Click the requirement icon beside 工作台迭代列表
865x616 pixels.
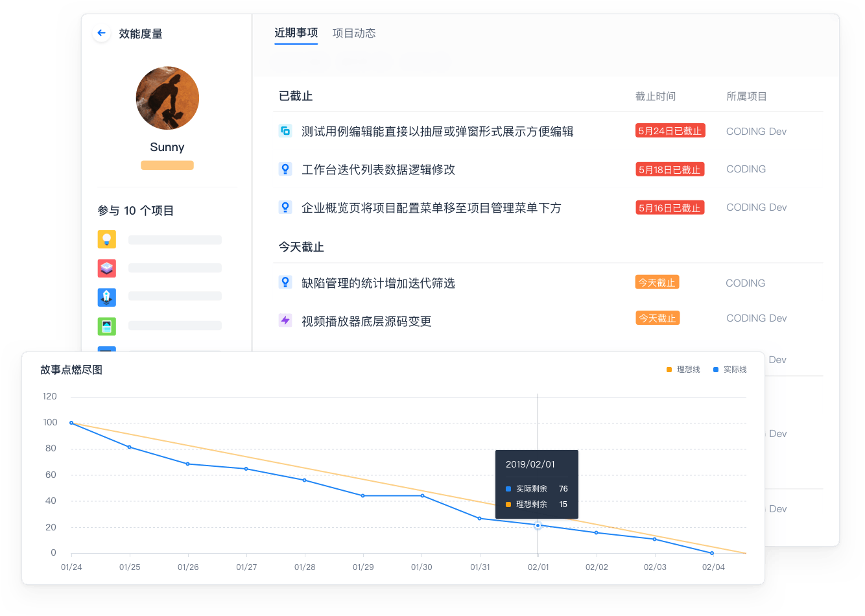(x=285, y=169)
